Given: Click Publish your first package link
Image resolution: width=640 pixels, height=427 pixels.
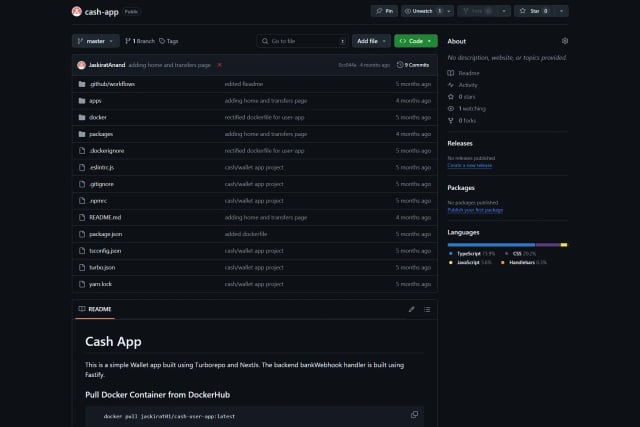Looking at the screenshot, I should pyautogui.click(x=475, y=210).
